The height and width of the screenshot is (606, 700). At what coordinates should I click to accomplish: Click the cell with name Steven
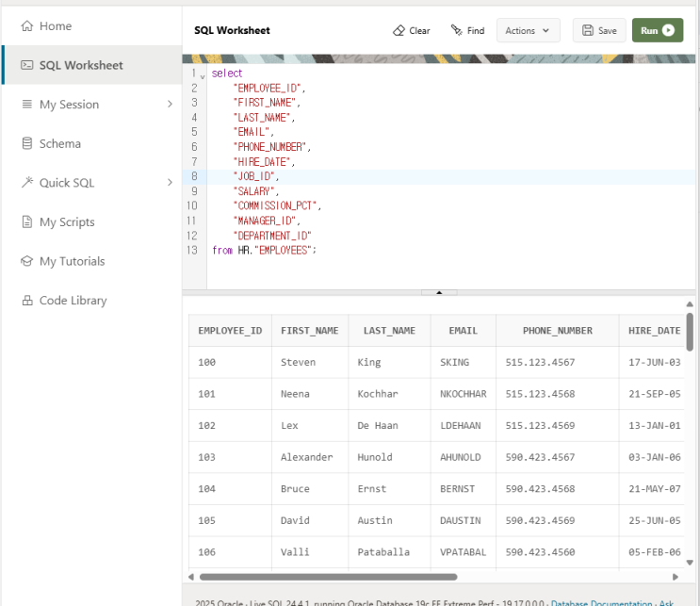tap(310, 362)
